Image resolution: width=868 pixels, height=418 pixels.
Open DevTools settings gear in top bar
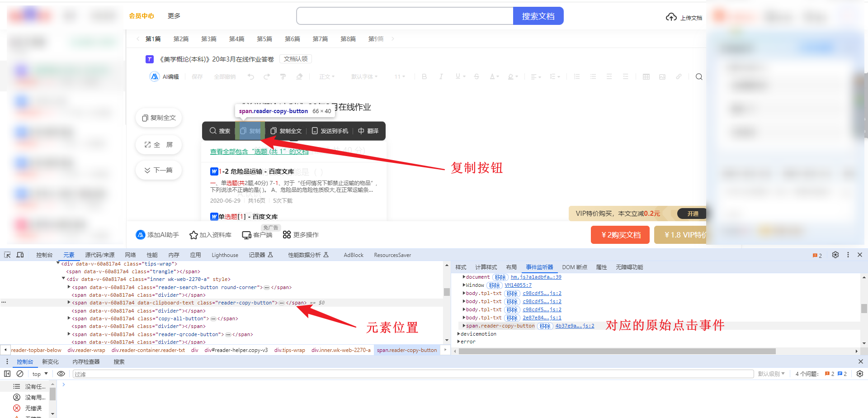pos(835,255)
